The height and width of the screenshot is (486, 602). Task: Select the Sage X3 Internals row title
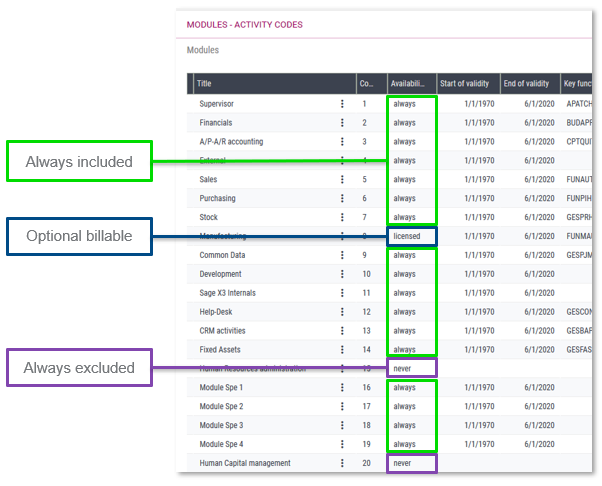(231, 293)
